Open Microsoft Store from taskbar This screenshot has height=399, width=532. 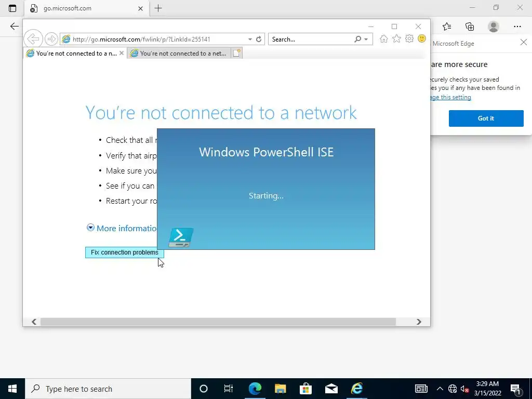click(305, 389)
